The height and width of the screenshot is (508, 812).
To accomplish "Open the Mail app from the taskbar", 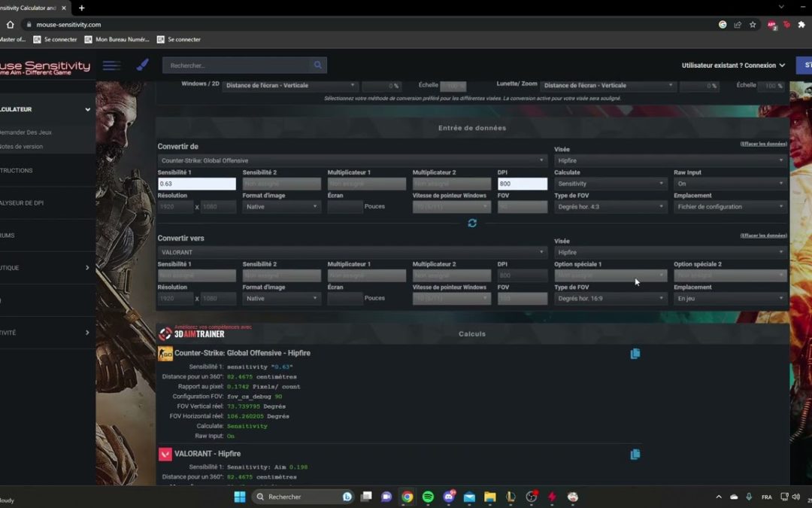I will click(469, 497).
